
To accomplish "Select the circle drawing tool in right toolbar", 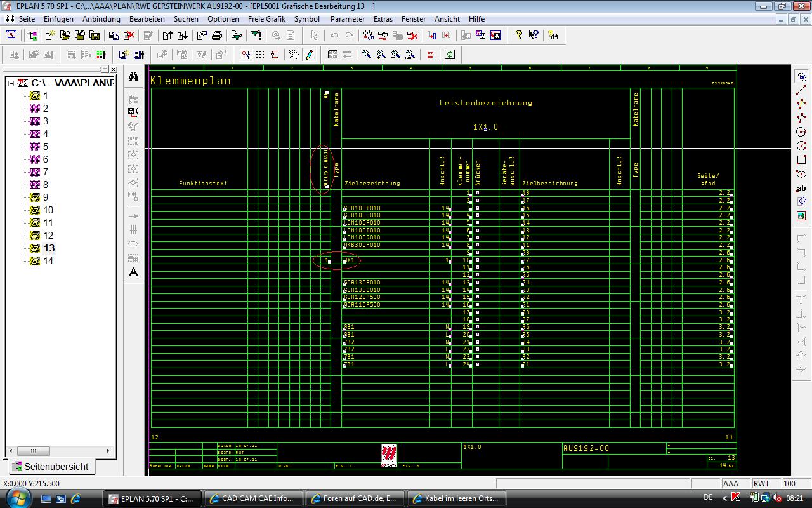I will coord(801,132).
